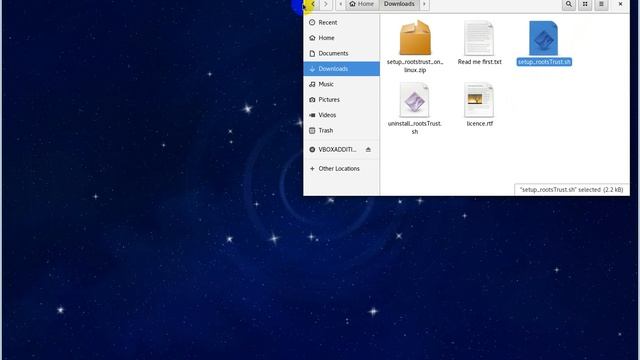Viewport: 640px width, 360px height.
Task: Open the hamburger menu in the file manager
Action: point(601,4)
